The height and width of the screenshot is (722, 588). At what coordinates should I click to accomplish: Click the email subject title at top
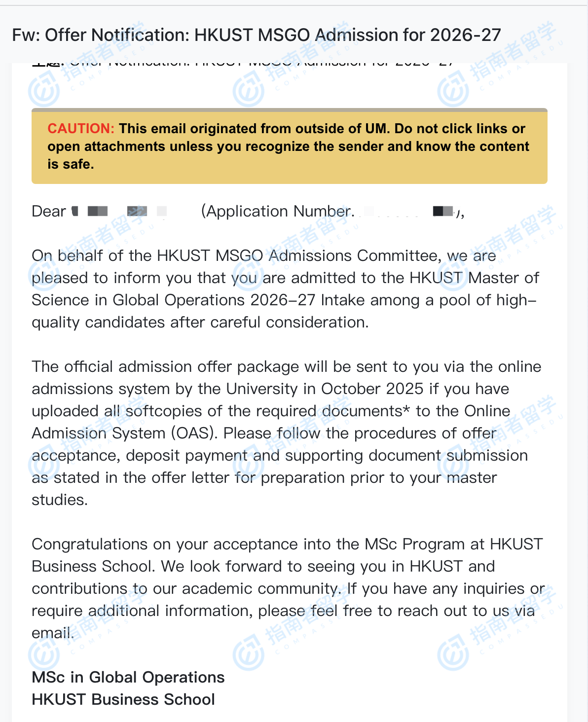coord(257,35)
